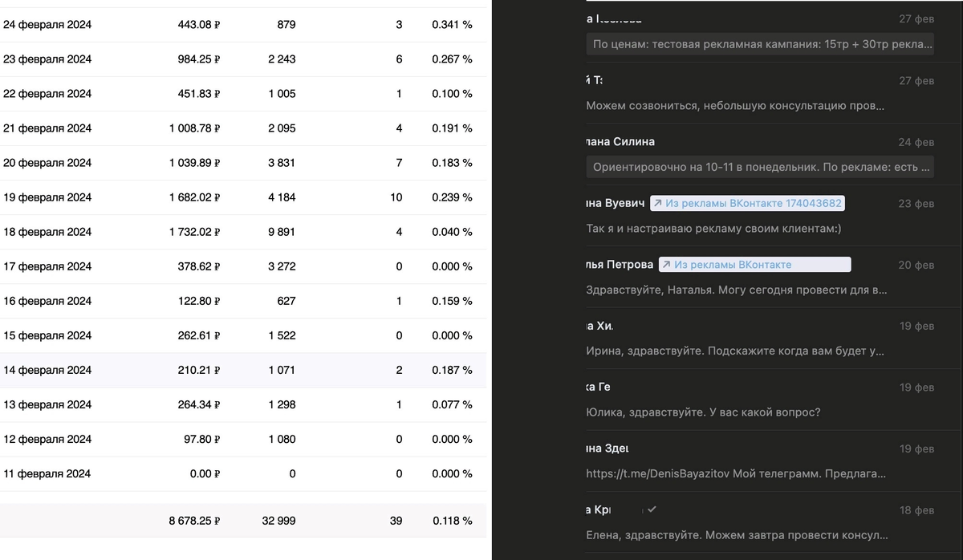This screenshot has height=560, width=963.
Task: Select the 19 февраля 2024 statistics row
Action: pos(241,197)
